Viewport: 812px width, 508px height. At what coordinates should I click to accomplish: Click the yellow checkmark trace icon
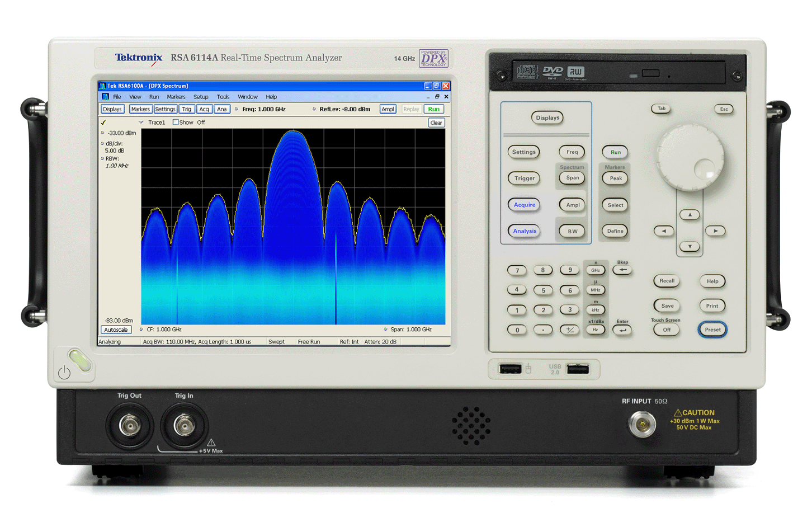103,123
